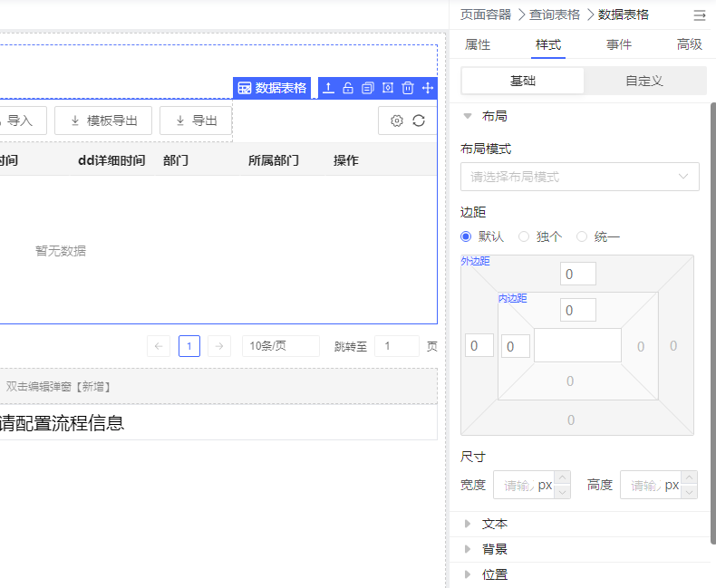The width and height of the screenshot is (716, 588).
Task: Select the 基础 style sub-tab
Action: (x=523, y=81)
